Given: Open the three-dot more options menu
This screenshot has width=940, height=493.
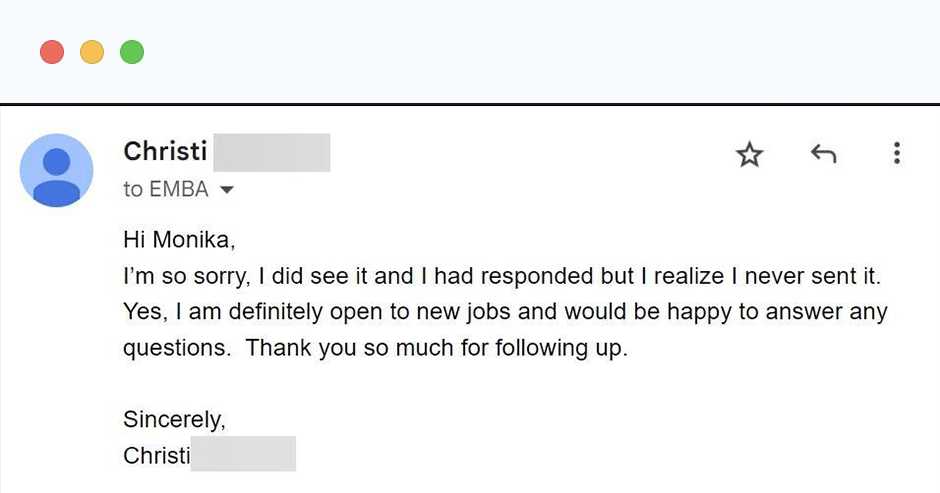Looking at the screenshot, I should tap(896, 153).
